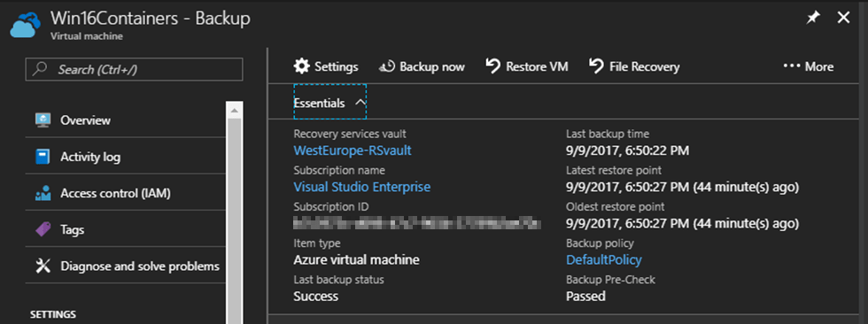Select the Oldest restore point value

tap(683, 223)
